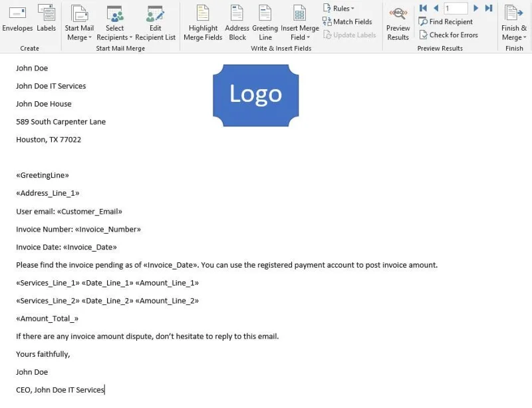Insert a Greeting Line
The image size is (532, 408).
point(265,22)
